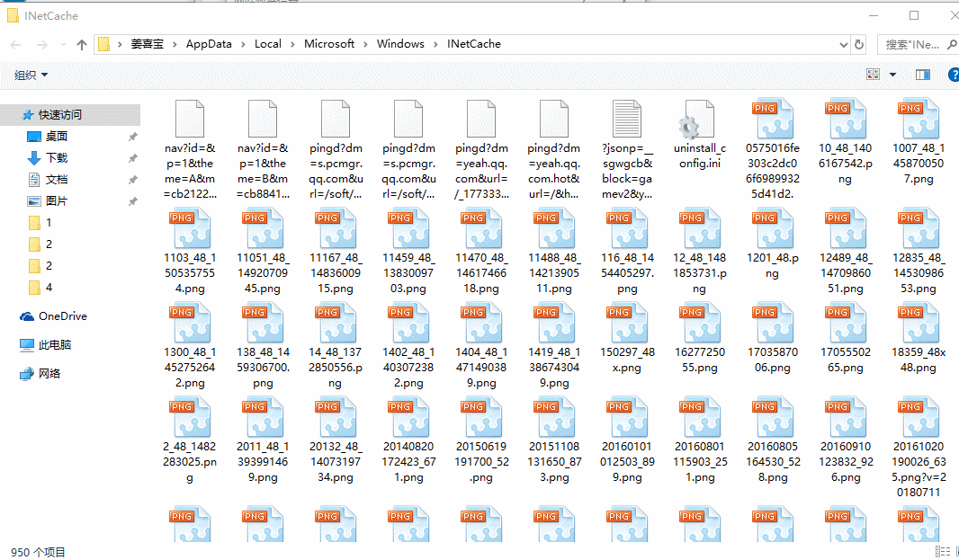The width and height of the screenshot is (959, 560).
Task: Select 此电脑 (This PC) in navigation pane
Action: (54, 345)
